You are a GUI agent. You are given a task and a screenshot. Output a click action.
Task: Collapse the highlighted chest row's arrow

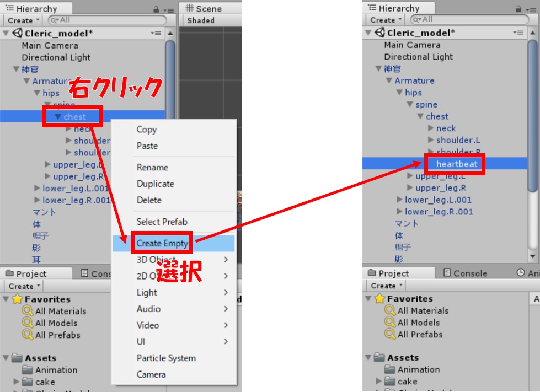tap(57, 117)
